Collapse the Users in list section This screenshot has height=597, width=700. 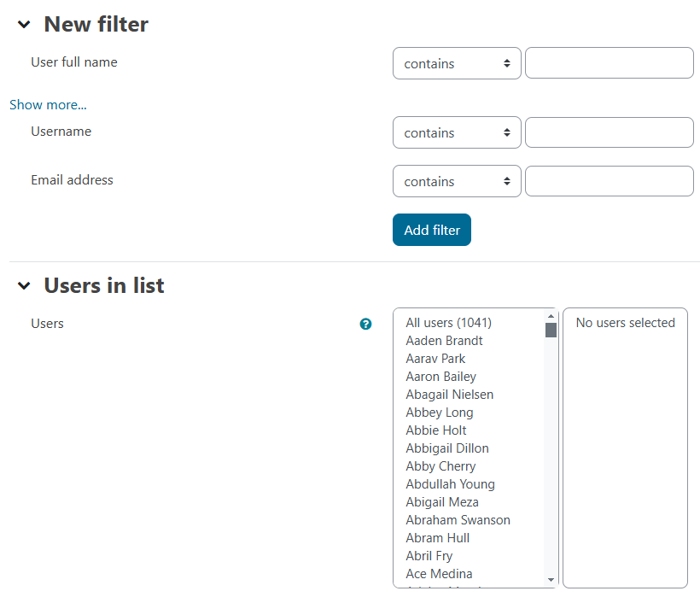(24, 286)
